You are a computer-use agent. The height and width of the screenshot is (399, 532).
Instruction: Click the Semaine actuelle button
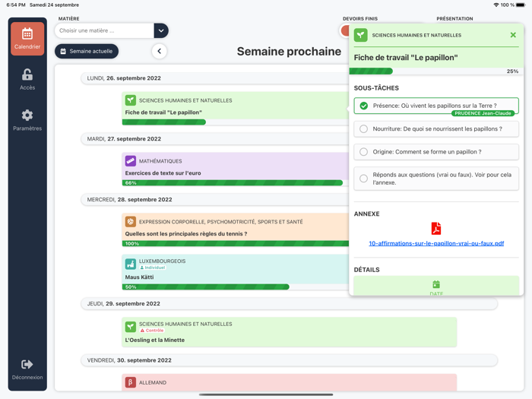(x=87, y=51)
